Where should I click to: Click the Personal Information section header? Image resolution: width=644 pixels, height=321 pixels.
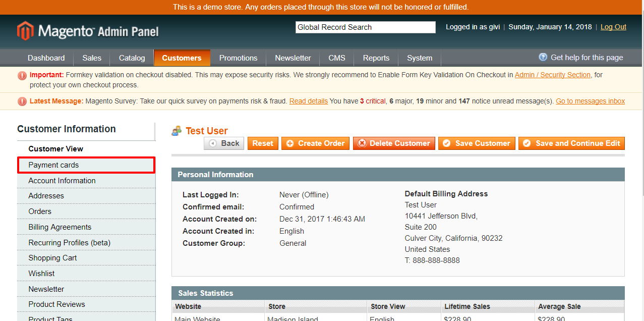(x=398, y=175)
